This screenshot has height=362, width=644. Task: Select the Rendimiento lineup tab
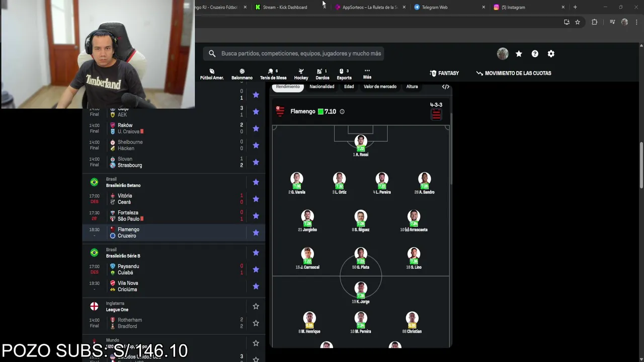(x=288, y=86)
